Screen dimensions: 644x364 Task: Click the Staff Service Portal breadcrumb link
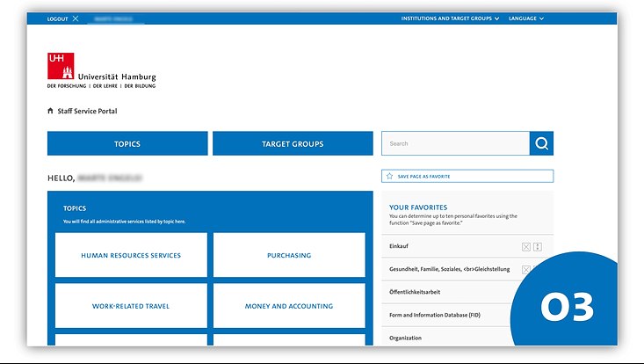[x=87, y=112]
